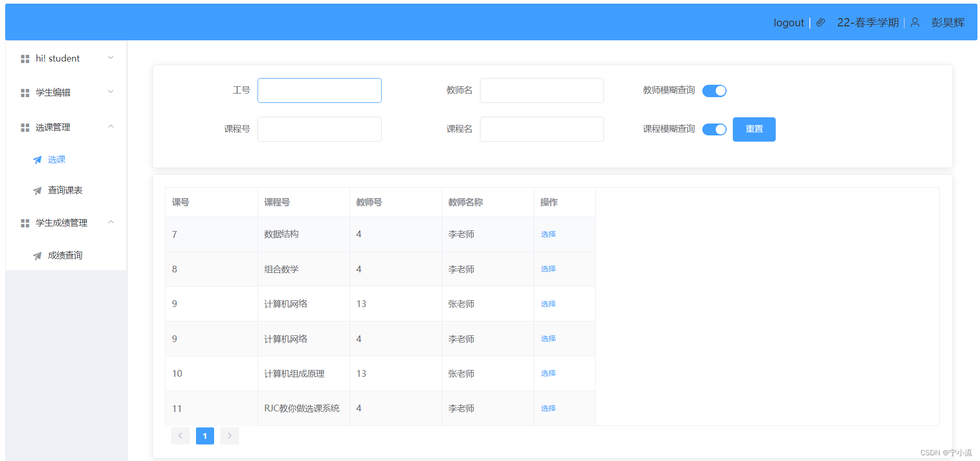Click 选择 for 数据结构 row
This screenshot has width=980, height=461.
click(548, 234)
